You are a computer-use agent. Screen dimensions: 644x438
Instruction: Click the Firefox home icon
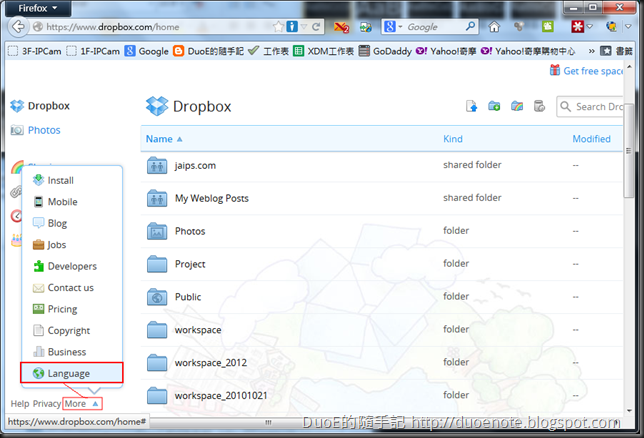[x=494, y=27]
